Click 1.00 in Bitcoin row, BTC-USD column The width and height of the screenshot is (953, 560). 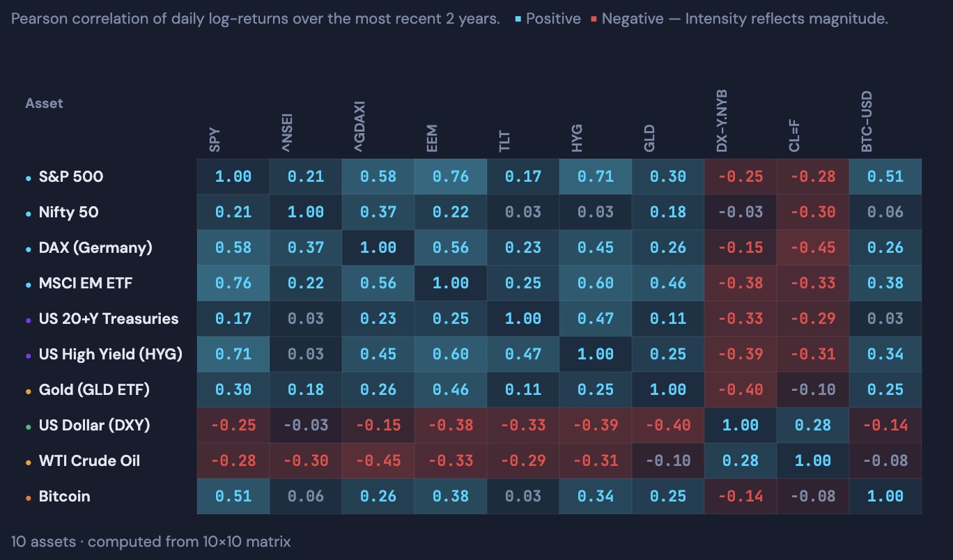885,497
